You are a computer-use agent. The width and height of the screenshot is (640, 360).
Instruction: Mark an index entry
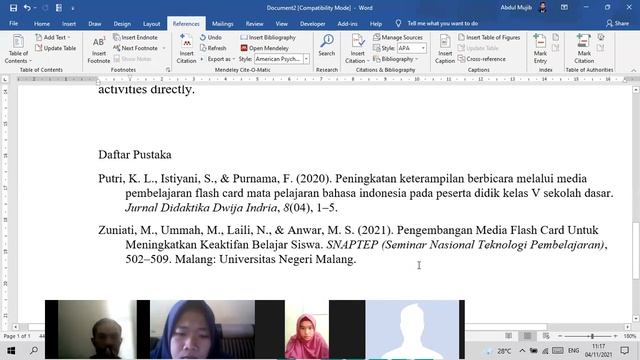click(x=540, y=49)
